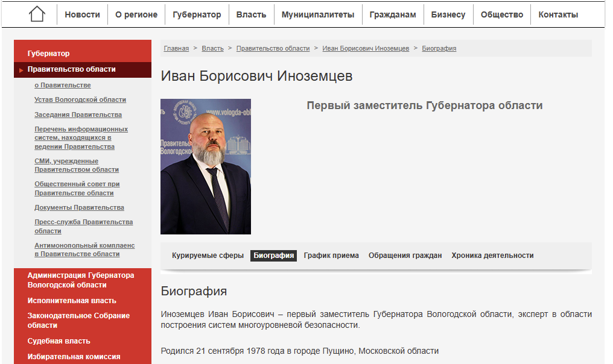Open Судебная власть sidebar section

click(x=59, y=341)
